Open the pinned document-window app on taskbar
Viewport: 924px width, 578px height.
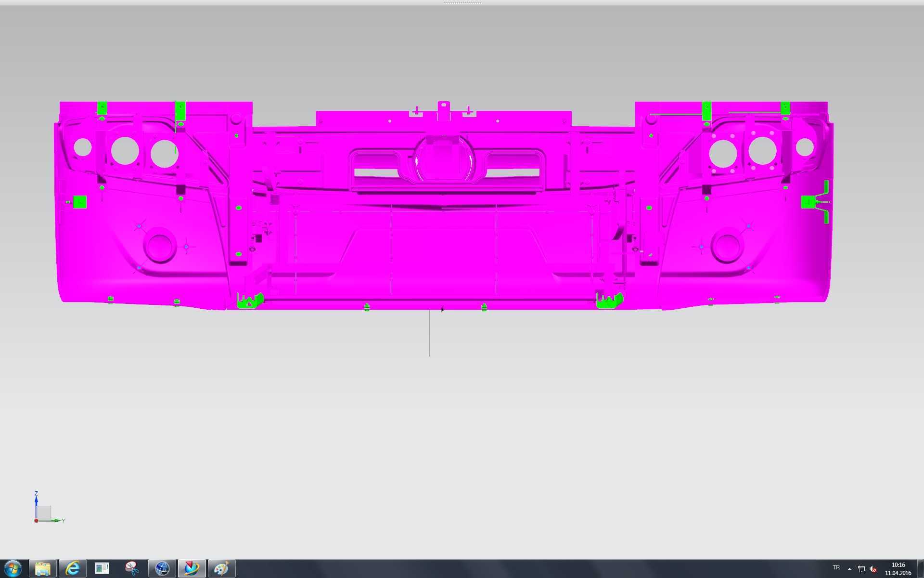click(x=102, y=568)
